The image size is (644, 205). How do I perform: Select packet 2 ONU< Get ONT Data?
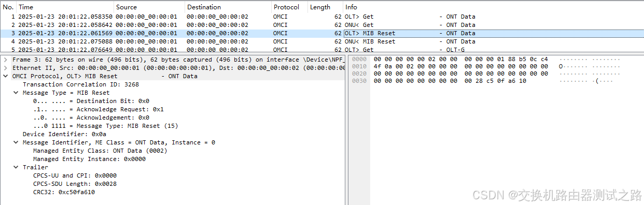[x=322, y=25]
